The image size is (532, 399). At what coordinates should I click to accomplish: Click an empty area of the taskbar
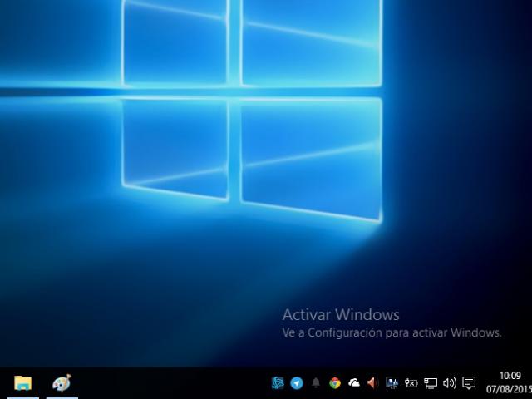click(x=166, y=383)
